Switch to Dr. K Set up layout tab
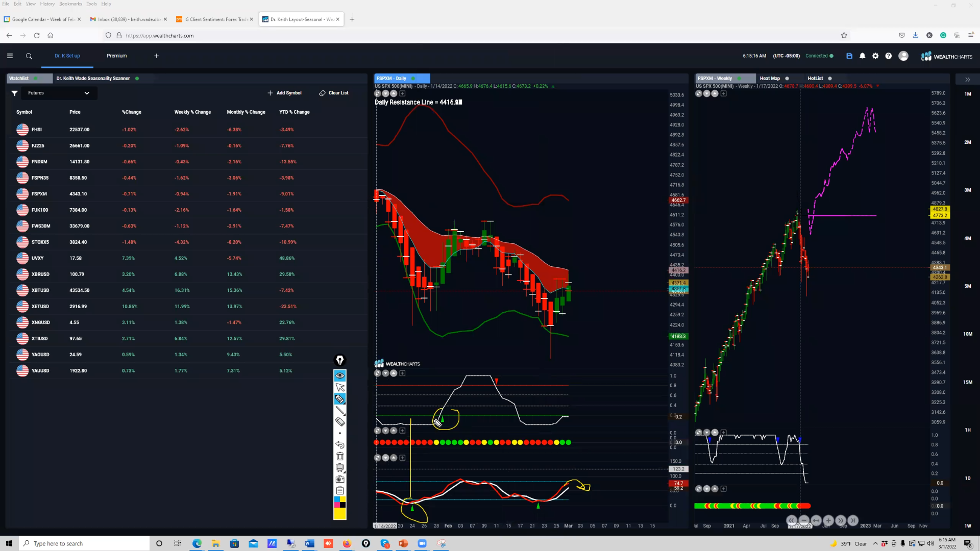Image resolution: width=980 pixels, height=551 pixels. tap(67, 56)
